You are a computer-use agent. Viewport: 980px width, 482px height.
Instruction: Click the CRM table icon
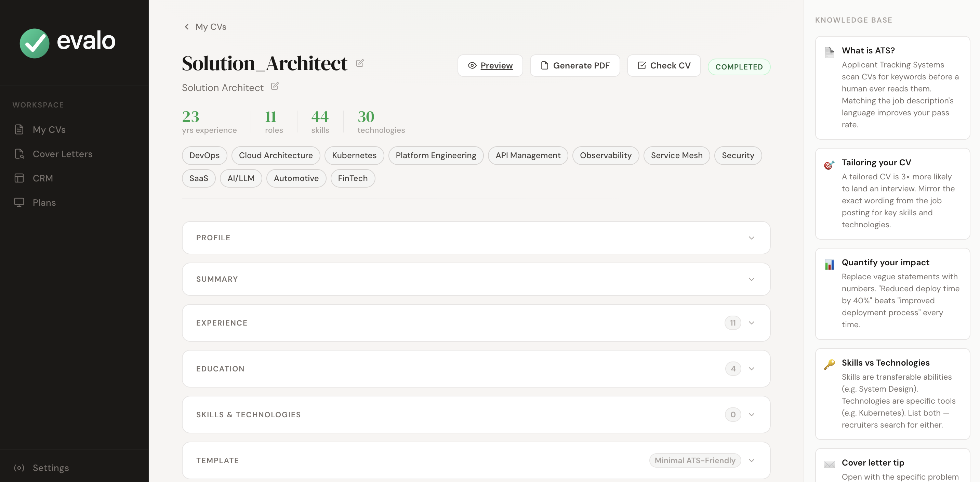pos(19,178)
